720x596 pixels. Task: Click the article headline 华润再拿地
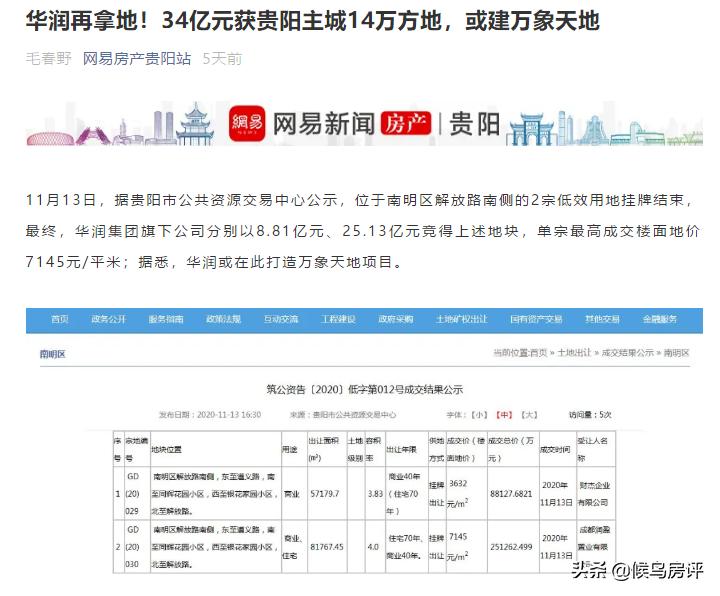pyautogui.click(x=312, y=21)
